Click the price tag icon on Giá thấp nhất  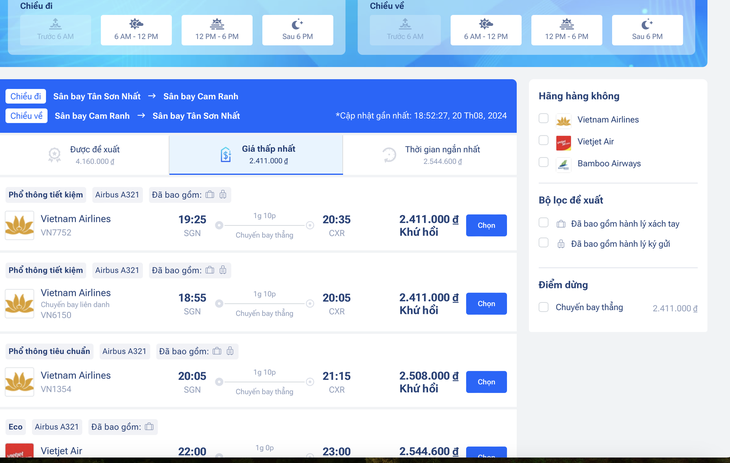point(226,155)
